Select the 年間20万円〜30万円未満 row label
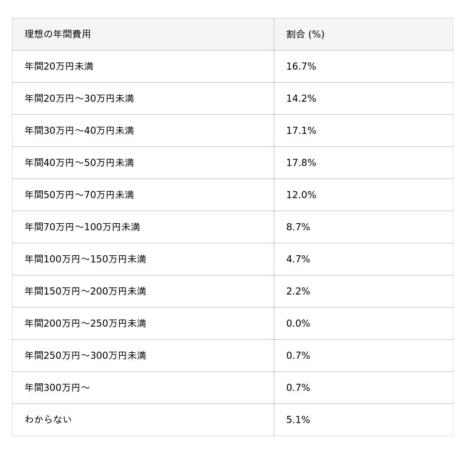476x454 pixels. (x=79, y=99)
